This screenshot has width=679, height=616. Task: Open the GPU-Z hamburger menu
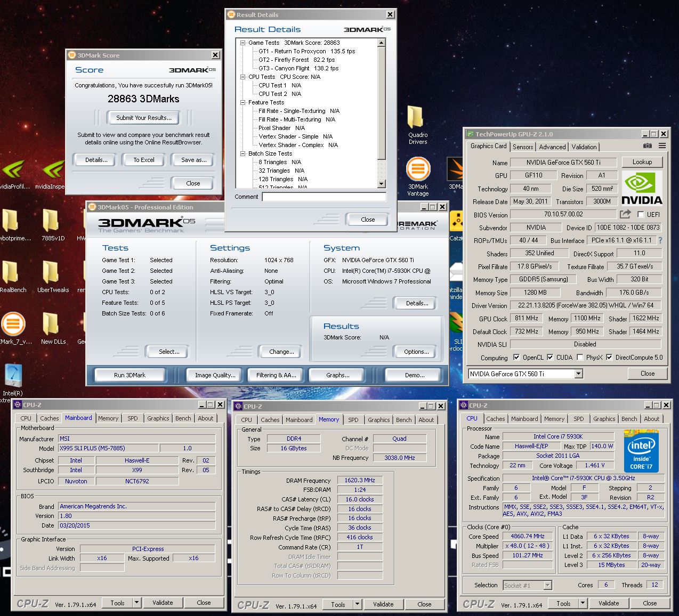662,145
